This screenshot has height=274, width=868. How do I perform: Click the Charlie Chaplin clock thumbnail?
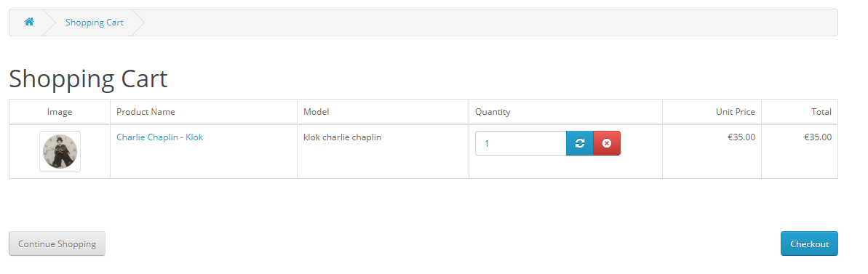[x=60, y=151]
